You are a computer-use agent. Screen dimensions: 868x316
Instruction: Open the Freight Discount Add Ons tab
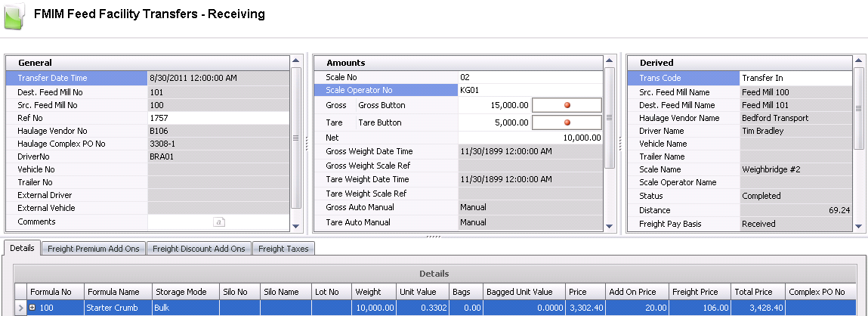tap(198, 248)
